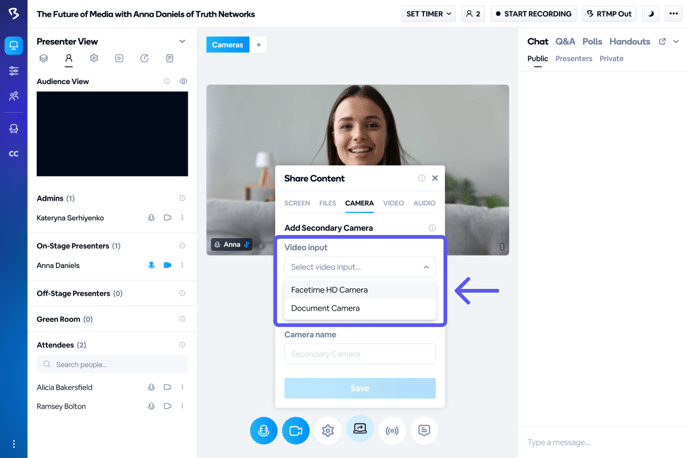Select the SCREEN share tab
Viewport: 688px width, 458px height.
297,203
